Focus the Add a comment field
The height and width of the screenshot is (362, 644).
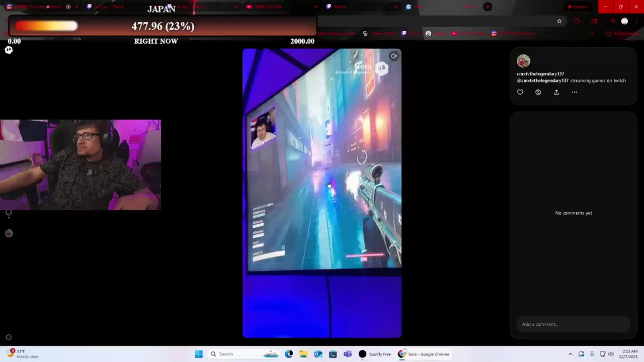(x=573, y=324)
